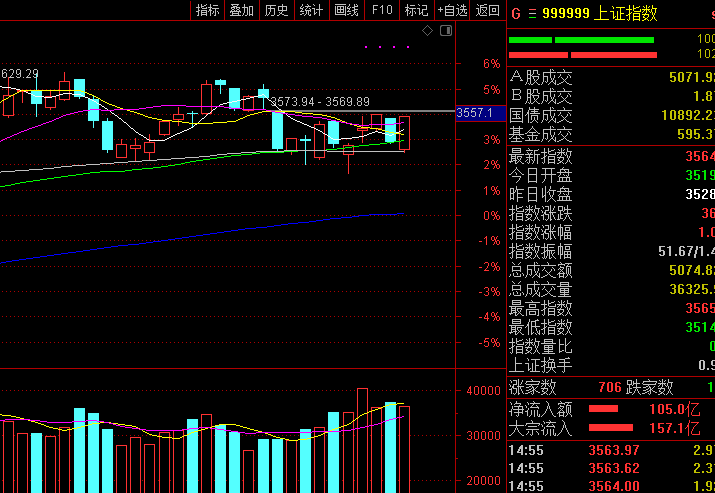This screenshot has height=493, width=715.
Task: Select the 国债成交 row
Action: [611, 115]
